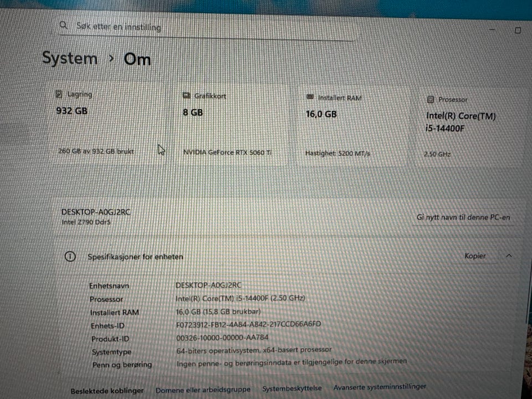This screenshot has height=399, width=532.
Task: Click the Kopier button
Action: pyautogui.click(x=475, y=256)
